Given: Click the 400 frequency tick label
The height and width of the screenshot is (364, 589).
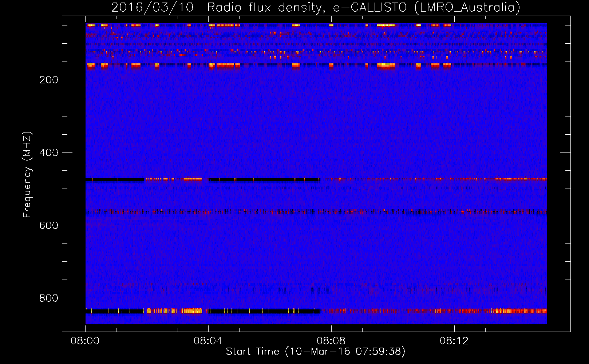Looking at the screenshot, I should (x=49, y=153).
